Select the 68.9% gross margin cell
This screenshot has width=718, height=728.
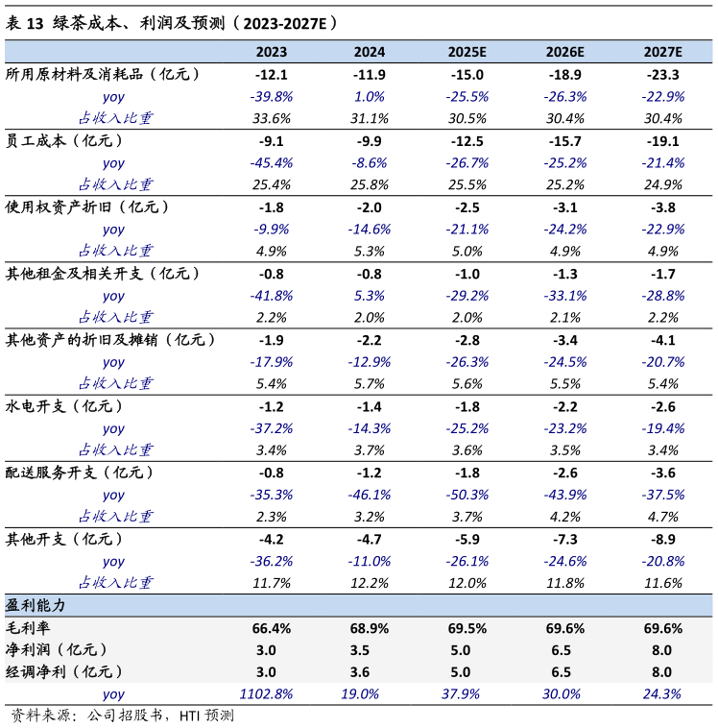370,628
